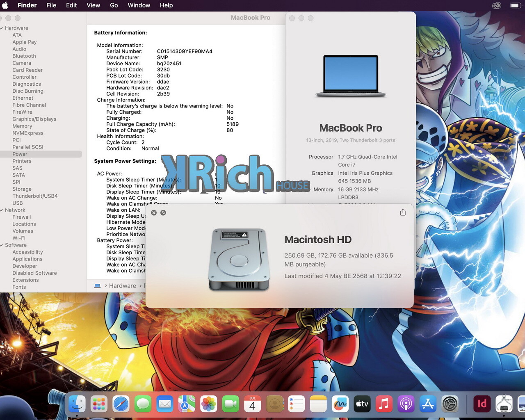Select Audio in the sidebar

[x=19, y=49]
